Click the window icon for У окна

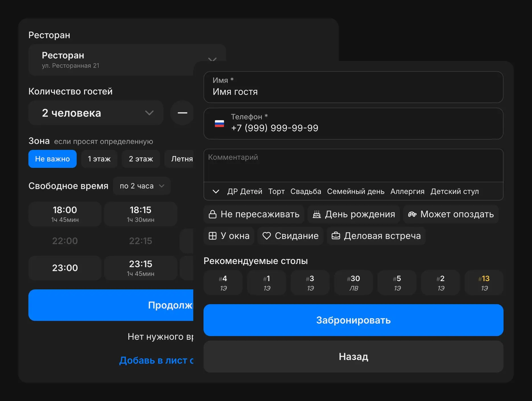click(213, 236)
